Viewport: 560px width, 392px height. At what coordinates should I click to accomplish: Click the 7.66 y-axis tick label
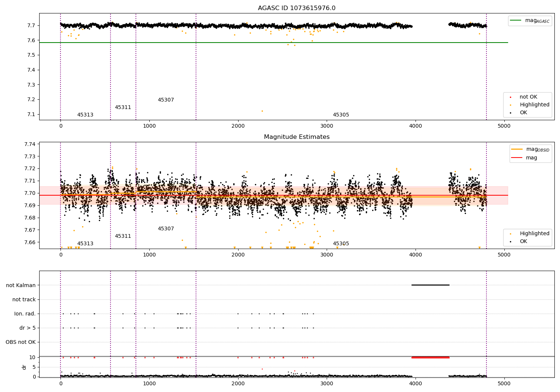30,242
